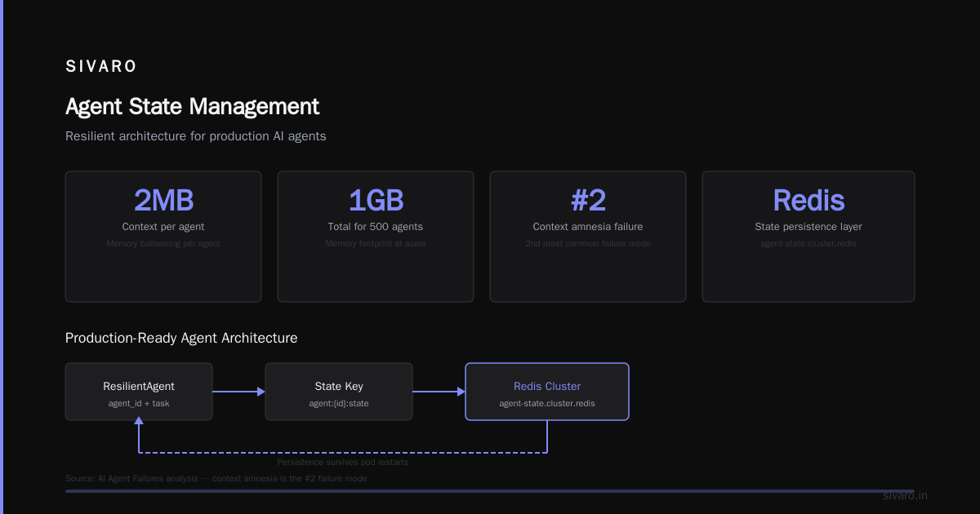Open the sivaro.in link
This screenshot has height=514, width=980.
click(x=905, y=495)
